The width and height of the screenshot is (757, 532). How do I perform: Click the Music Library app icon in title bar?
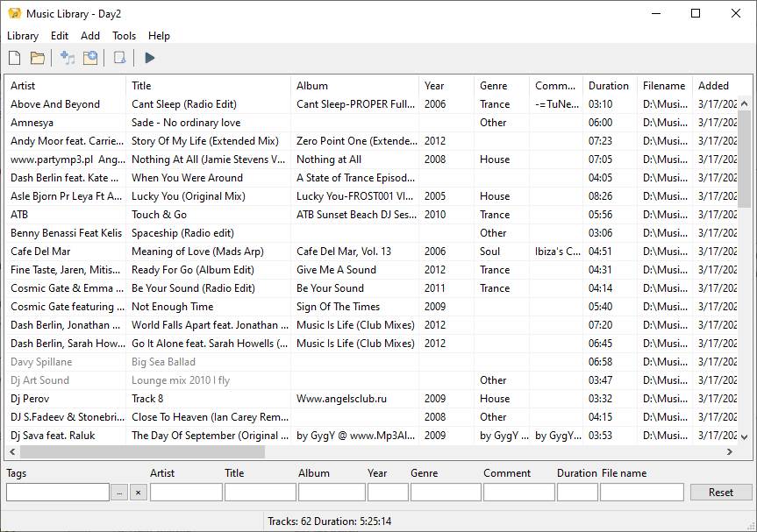coord(15,13)
